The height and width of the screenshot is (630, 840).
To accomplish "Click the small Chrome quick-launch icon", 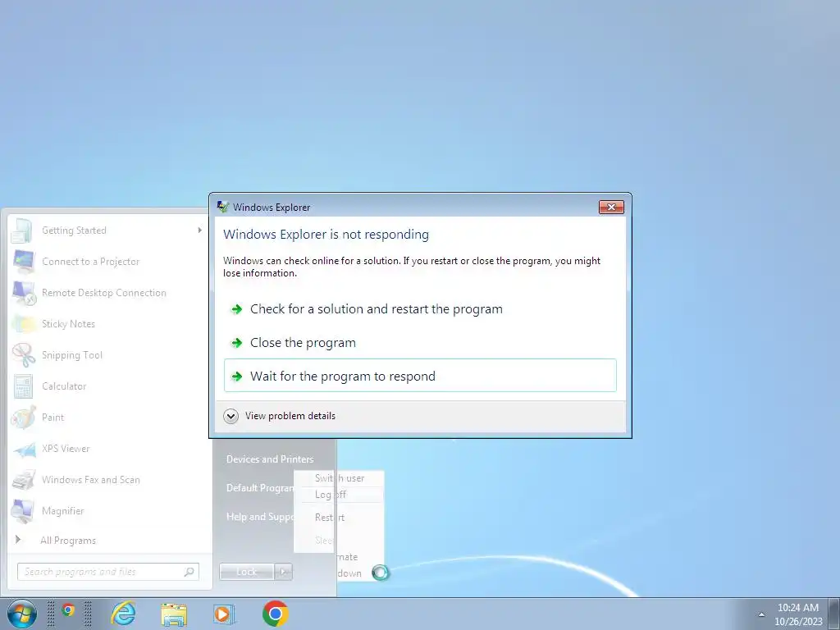I will coord(68,609).
